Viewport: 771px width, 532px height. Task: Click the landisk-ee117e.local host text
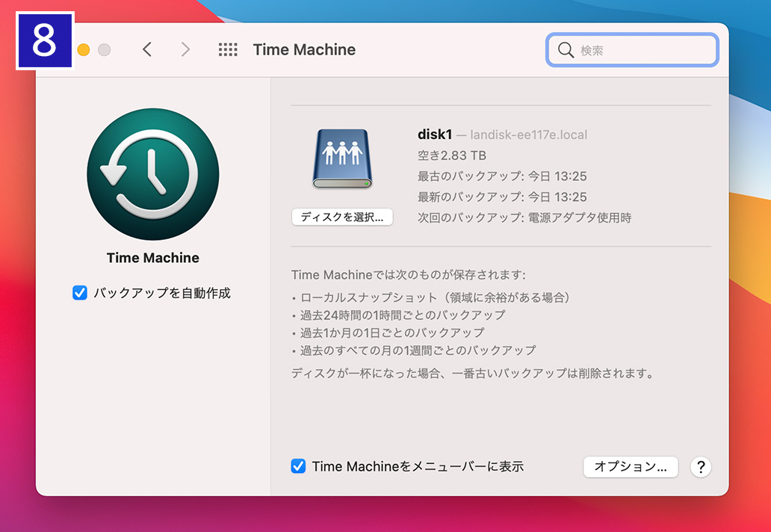click(529, 134)
